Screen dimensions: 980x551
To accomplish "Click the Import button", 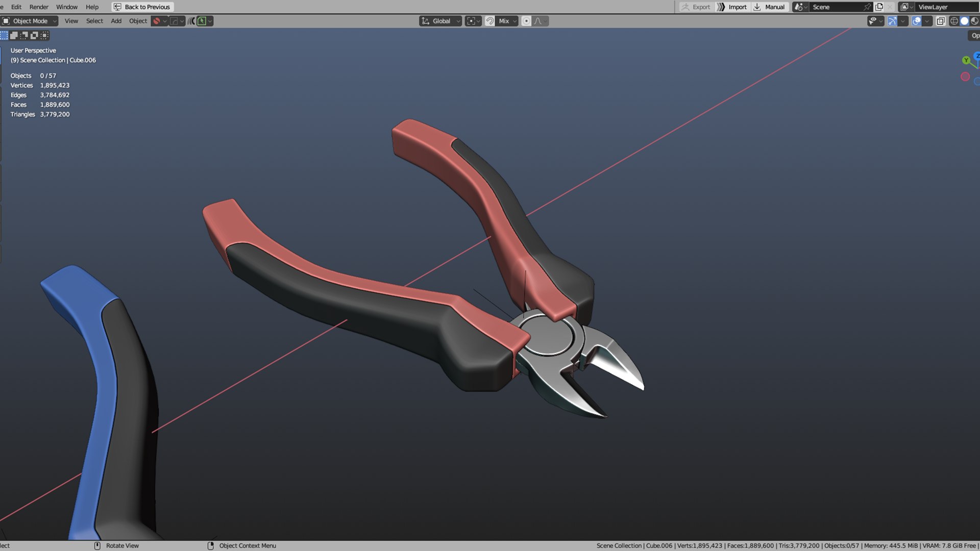I will tap(732, 7).
